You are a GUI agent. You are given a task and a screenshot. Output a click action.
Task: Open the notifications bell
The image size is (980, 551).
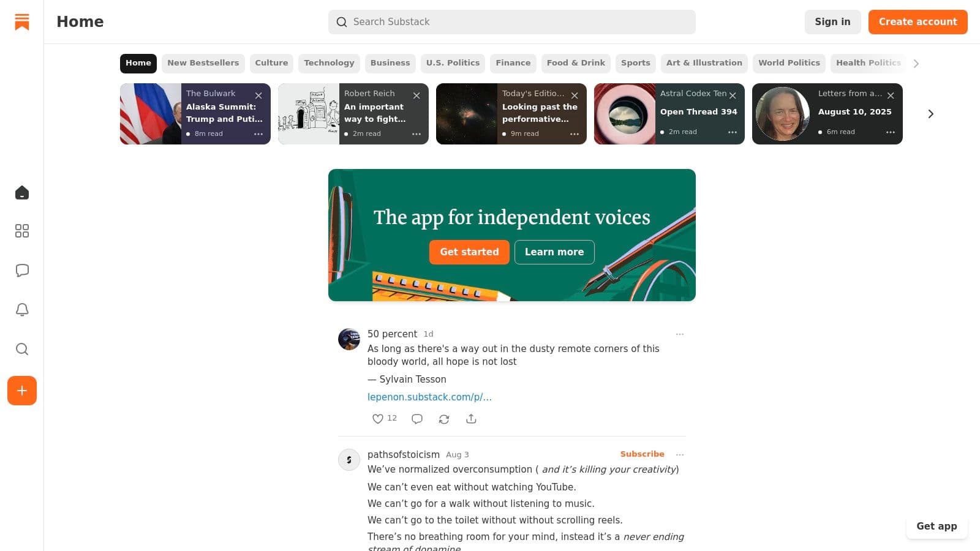22,310
